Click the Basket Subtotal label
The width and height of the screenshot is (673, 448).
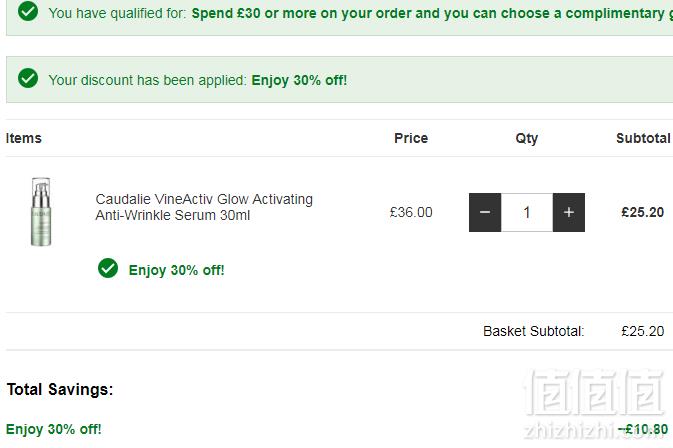click(534, 331)
